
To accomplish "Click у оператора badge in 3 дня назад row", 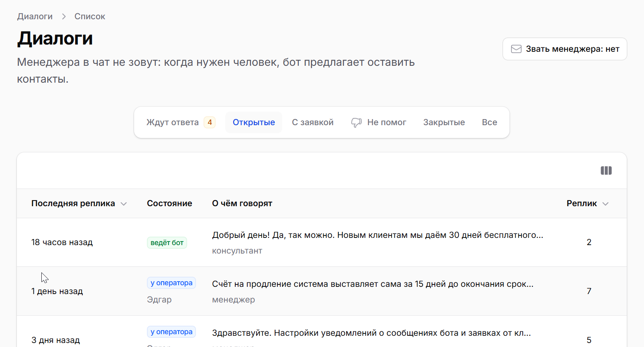I will point(171,332).
